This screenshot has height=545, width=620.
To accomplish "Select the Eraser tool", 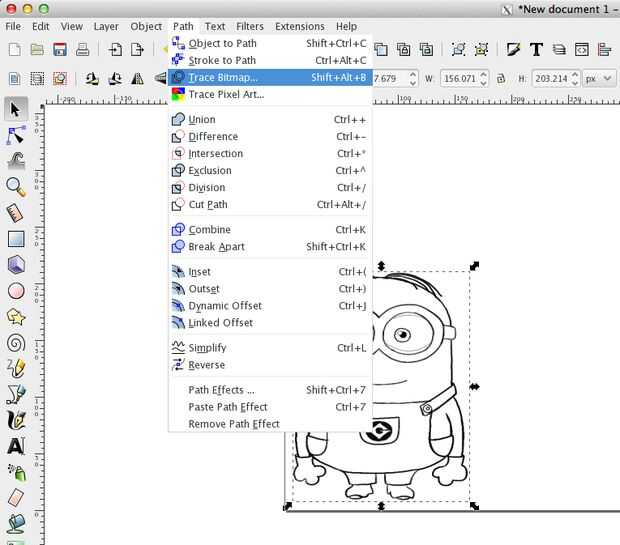I will tap(16, 498).
